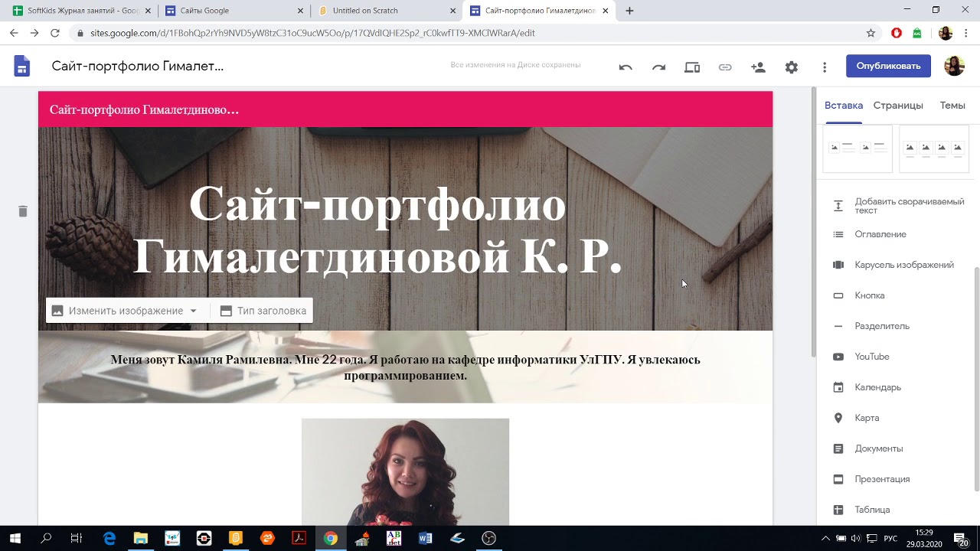
Task: Open the device preview icon
Action: click(692, 67)
